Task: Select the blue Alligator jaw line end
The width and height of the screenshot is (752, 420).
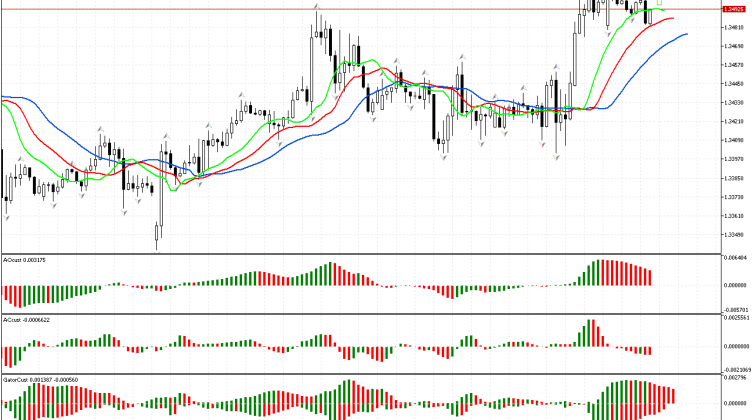Action: tap(686, 34)
